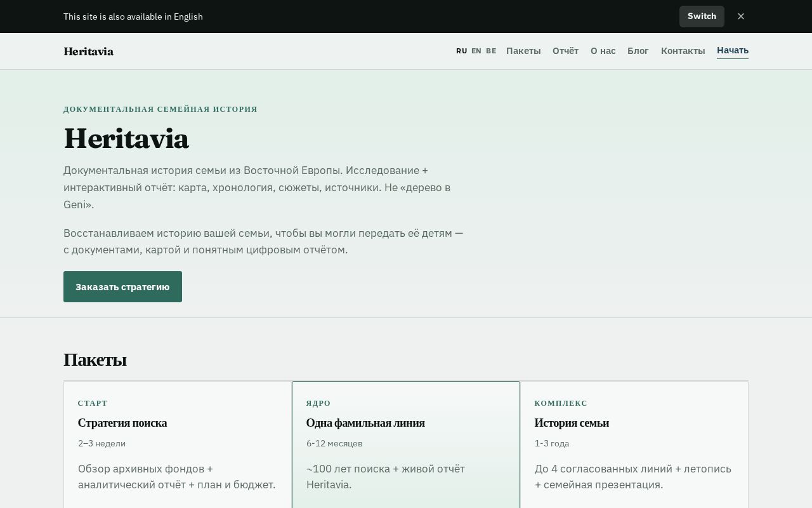812x508 pixels.
Task: Click the КОМПЛЕКС package label
Action: pyautogui.click(x=561, y=403)
